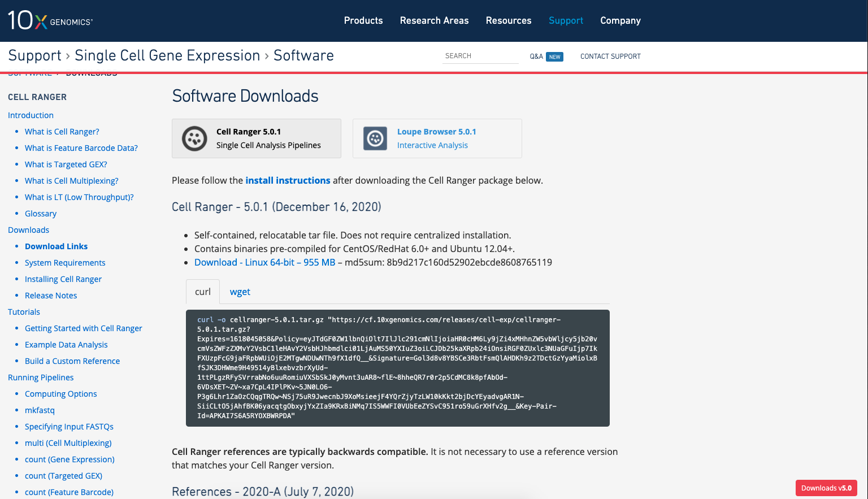Screen dimensions: 868x499
Task: Open Single Cell Gene Expression breadcrumb
Action: (x=167, y=55)
